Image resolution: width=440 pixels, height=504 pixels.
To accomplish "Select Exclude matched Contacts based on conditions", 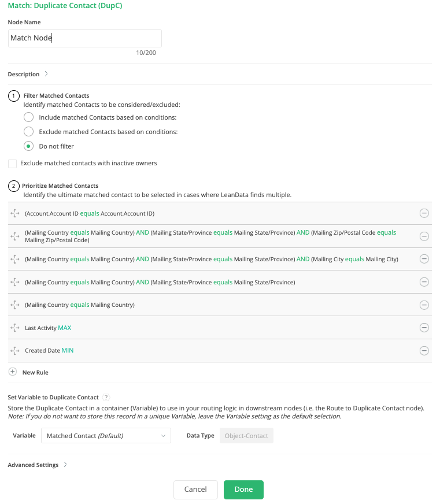I will (x=28, y=131).
